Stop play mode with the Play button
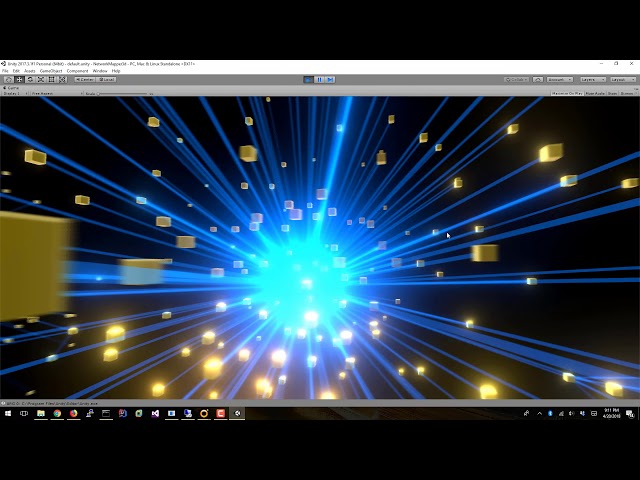Viewport: 640px width, 480px height. (309, 80)
